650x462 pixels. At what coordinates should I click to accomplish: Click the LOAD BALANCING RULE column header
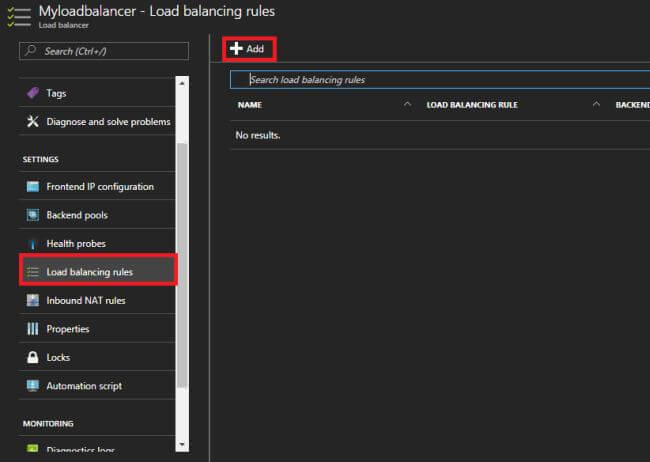[472, 105]
